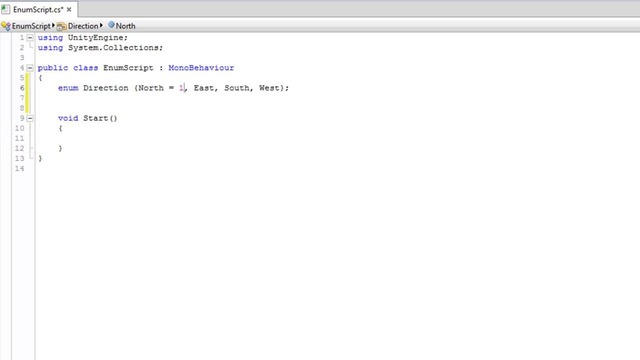Click the file icon on EnumScript.cs tab

(5, 9)
